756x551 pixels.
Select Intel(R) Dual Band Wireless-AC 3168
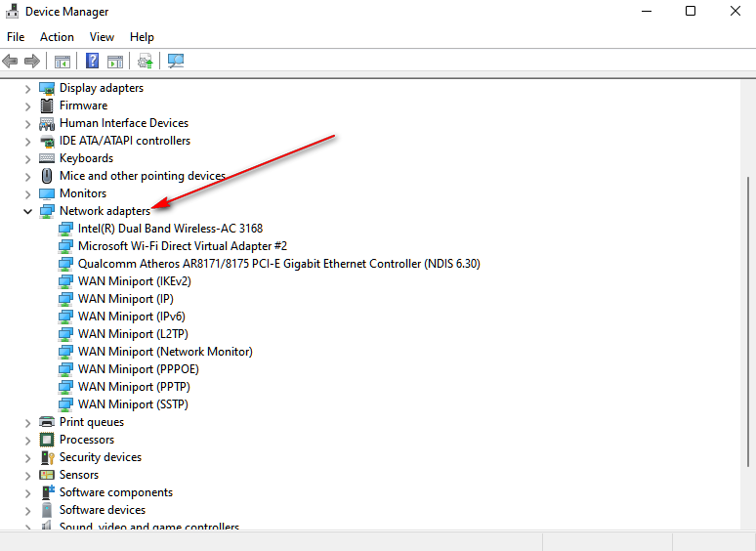170,229
